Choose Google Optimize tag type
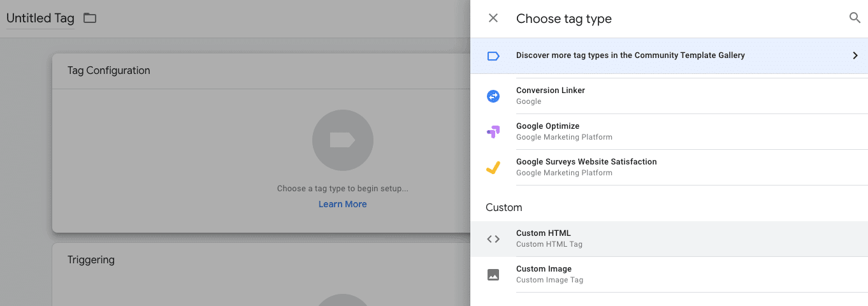This screenshot has width=868, height=306. pos(669,131)
